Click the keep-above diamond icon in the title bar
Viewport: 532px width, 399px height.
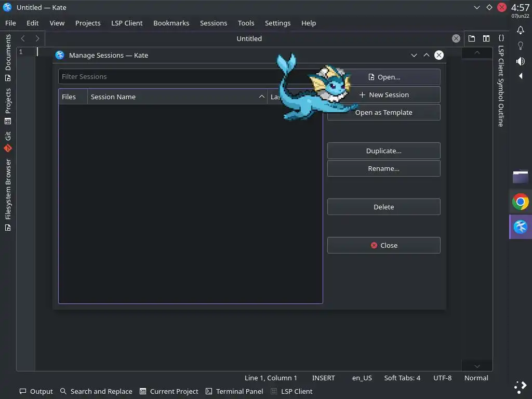pos(489,7)
